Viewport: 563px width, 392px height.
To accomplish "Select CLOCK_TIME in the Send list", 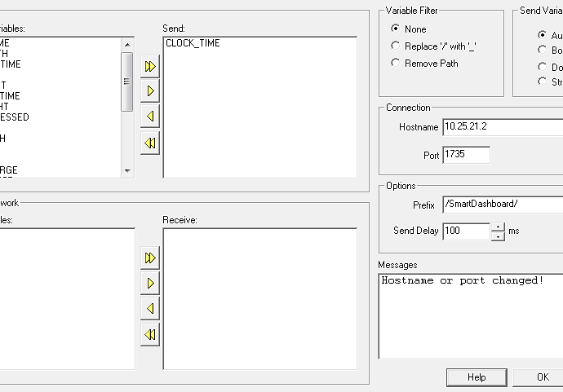I will click(193, 43).
